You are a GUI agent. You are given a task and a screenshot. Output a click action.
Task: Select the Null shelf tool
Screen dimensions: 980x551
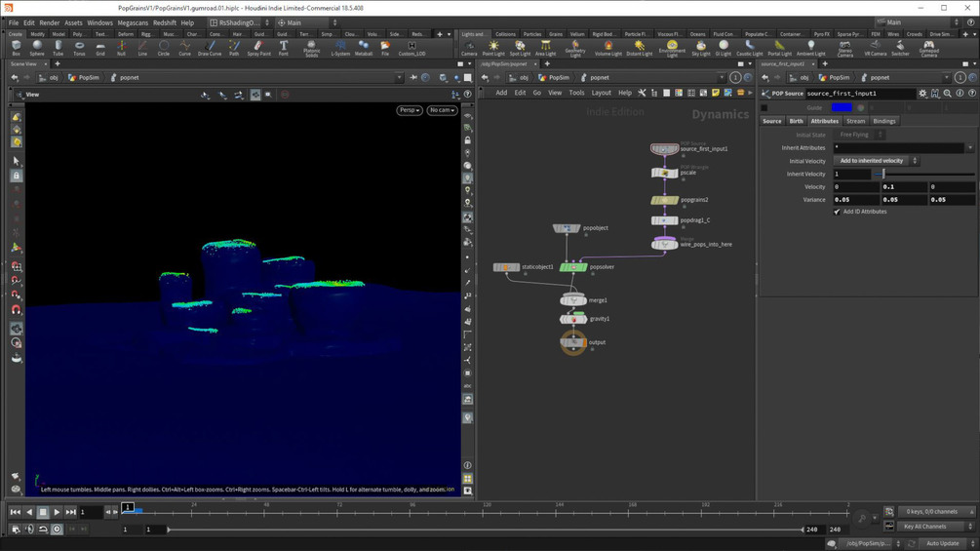pyautogui.click(x=121, y=48)
